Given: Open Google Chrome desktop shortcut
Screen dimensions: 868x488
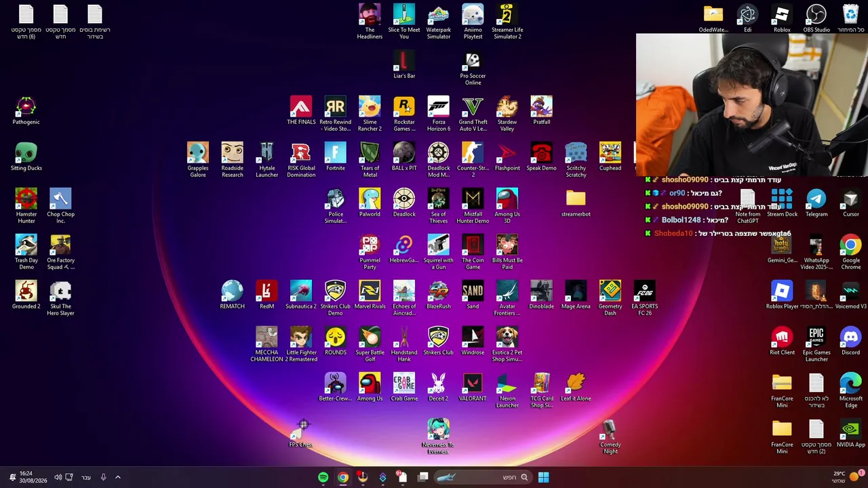Looking at the screenshot, I should coord(850,252).
